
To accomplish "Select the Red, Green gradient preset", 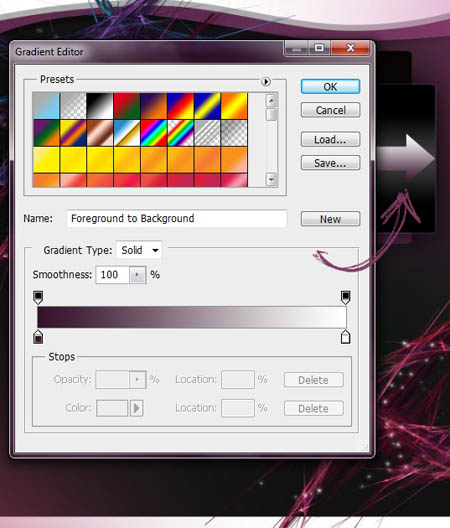I will 127,106.
